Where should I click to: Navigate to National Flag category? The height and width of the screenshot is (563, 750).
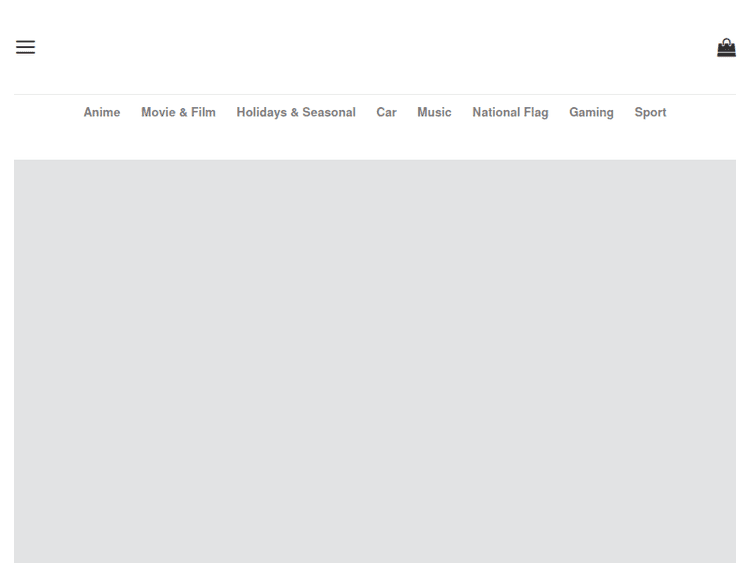click(510, 113)
